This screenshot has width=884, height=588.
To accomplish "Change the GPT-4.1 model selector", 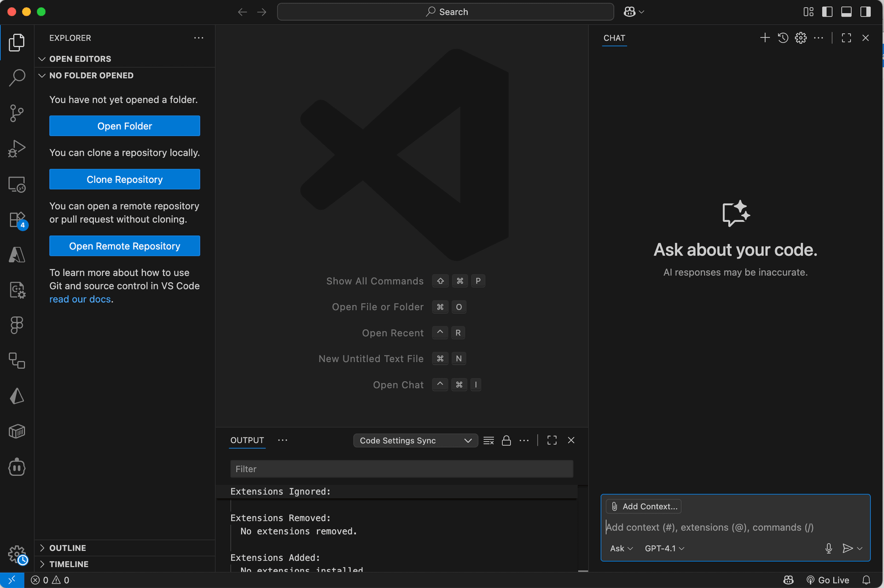I will [663, 548].
